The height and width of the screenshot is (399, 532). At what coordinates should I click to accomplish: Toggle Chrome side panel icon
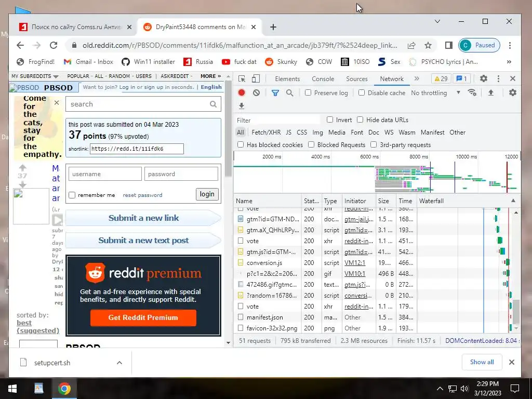448,45
